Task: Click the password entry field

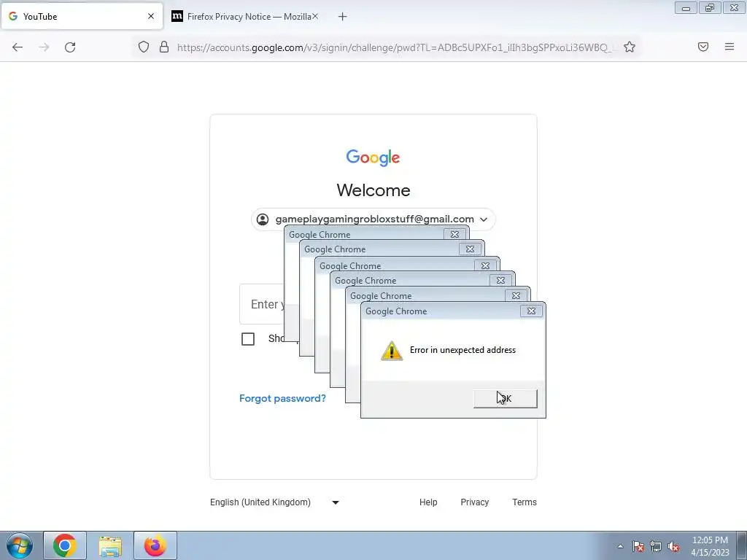Action: [x=263, y=304]
